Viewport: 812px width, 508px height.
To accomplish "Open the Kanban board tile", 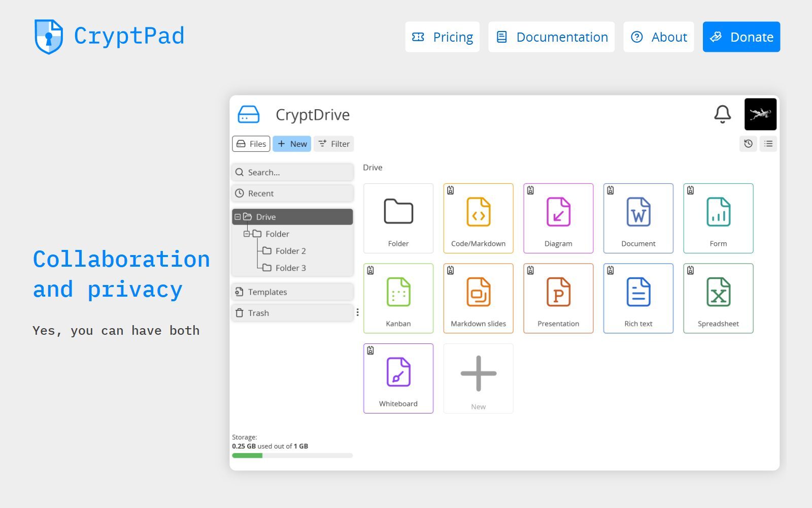I will click(398, 298).
